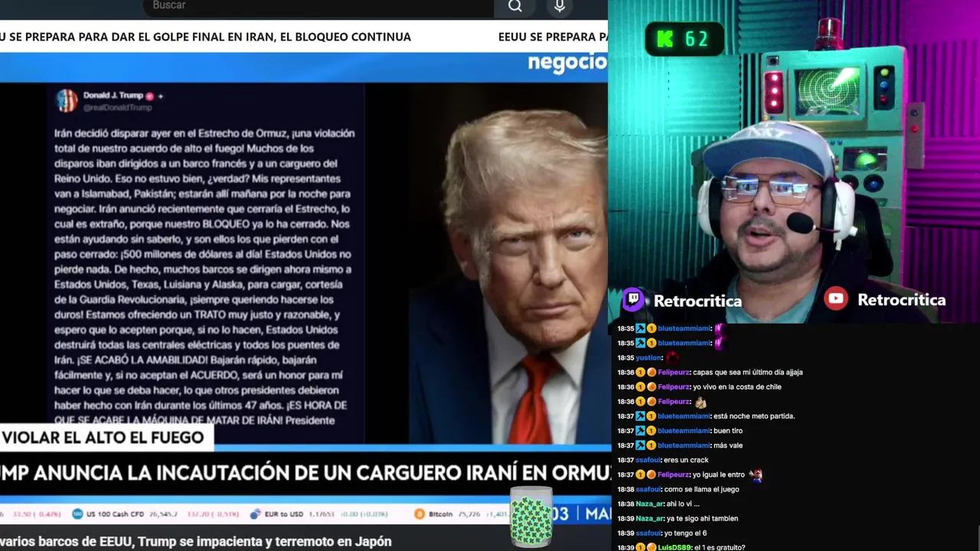Click yustion's username in chat

648,357
